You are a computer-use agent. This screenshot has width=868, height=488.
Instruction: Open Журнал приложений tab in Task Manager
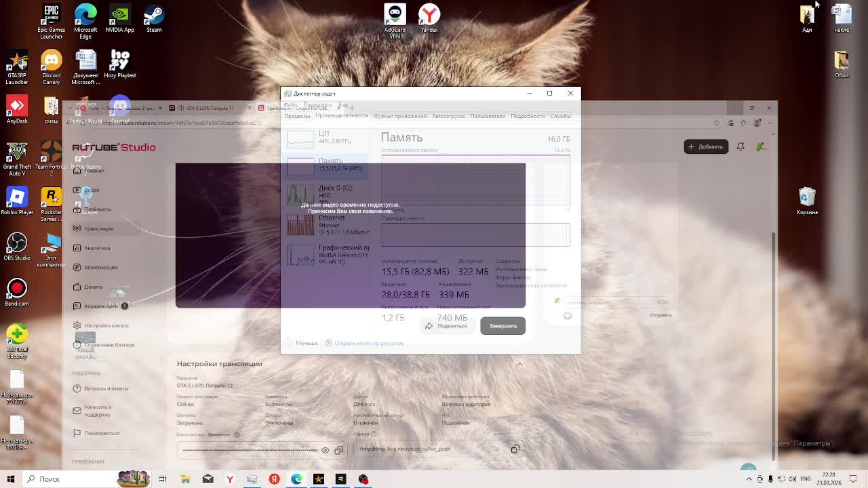tap(400, 116)
